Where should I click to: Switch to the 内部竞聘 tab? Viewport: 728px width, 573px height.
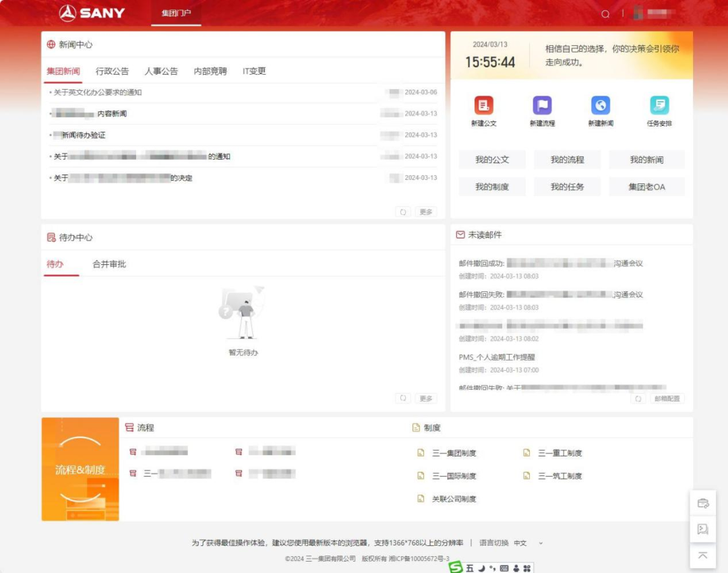210,71
